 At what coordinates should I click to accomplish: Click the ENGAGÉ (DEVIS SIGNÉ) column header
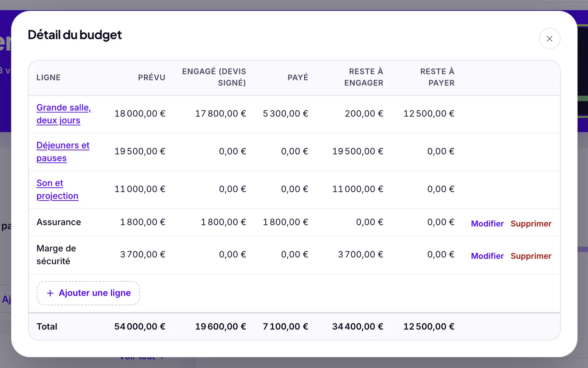[x=214, y=77]
